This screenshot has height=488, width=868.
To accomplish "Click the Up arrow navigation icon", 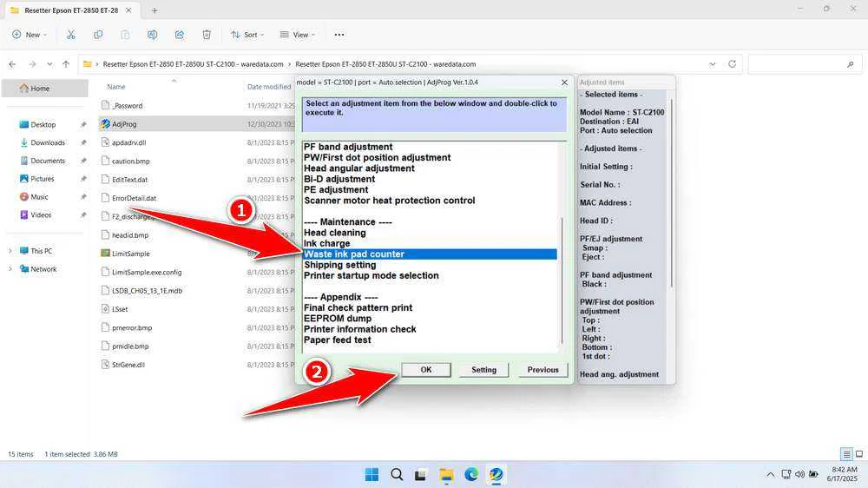I will coord(66,64).
